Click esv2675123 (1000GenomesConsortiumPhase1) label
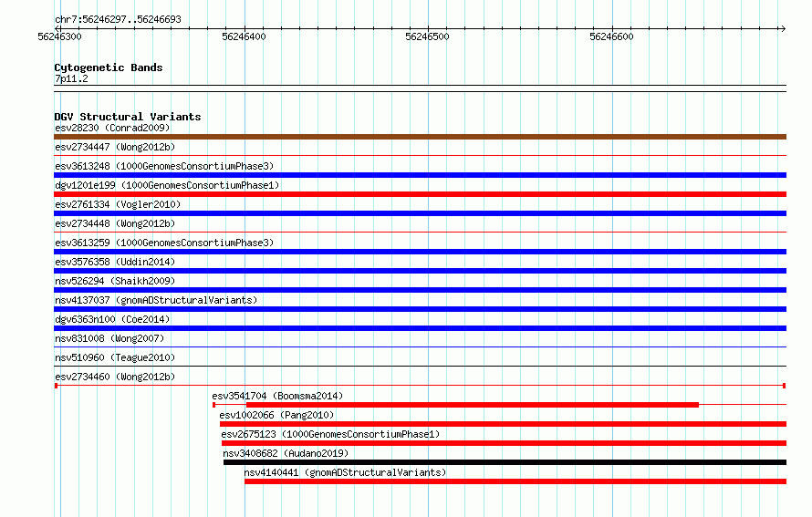Viewport: 812px width, 517px height. click(330, 434)
